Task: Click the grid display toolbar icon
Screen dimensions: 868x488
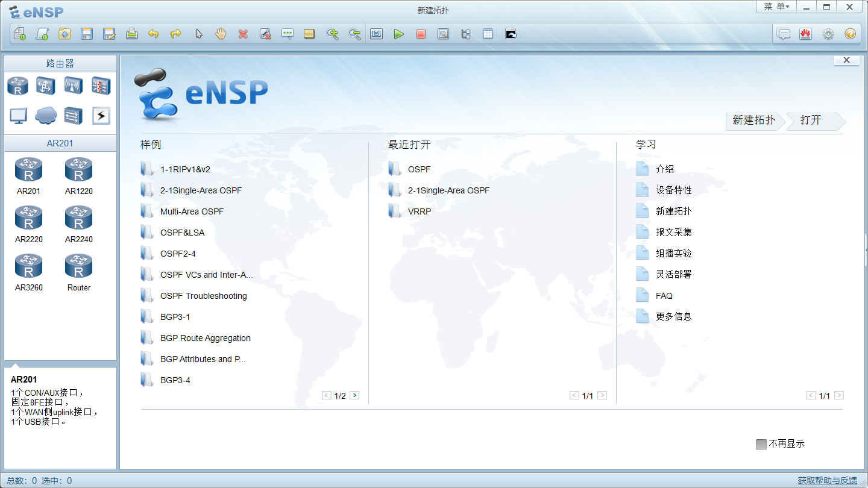Action: pyautogui.click(x=488, y=34)
